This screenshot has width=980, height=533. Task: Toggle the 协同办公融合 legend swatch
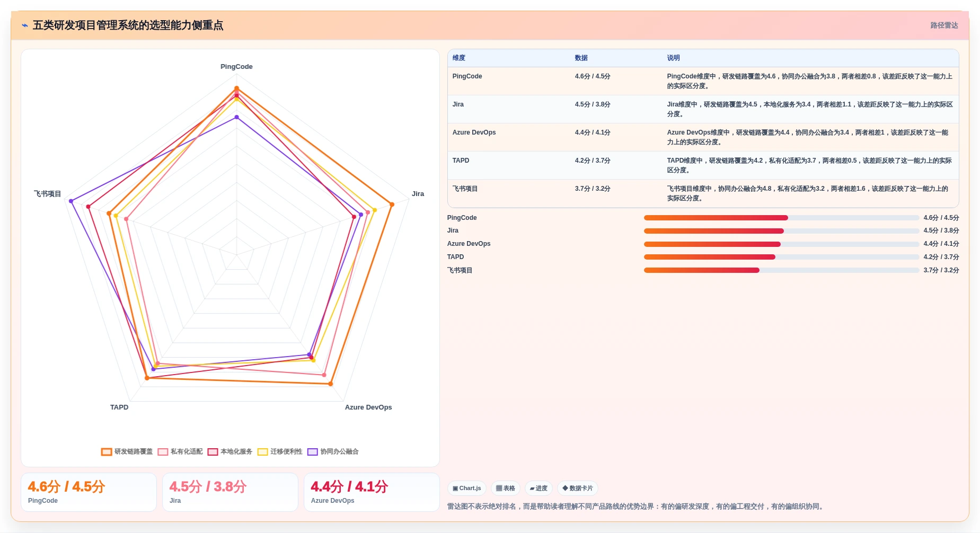(x=312, y=452)
